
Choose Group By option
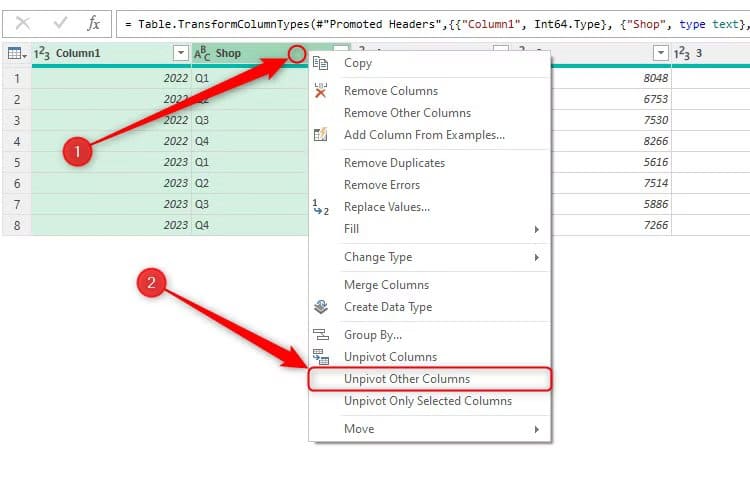[x=430, y=335]
